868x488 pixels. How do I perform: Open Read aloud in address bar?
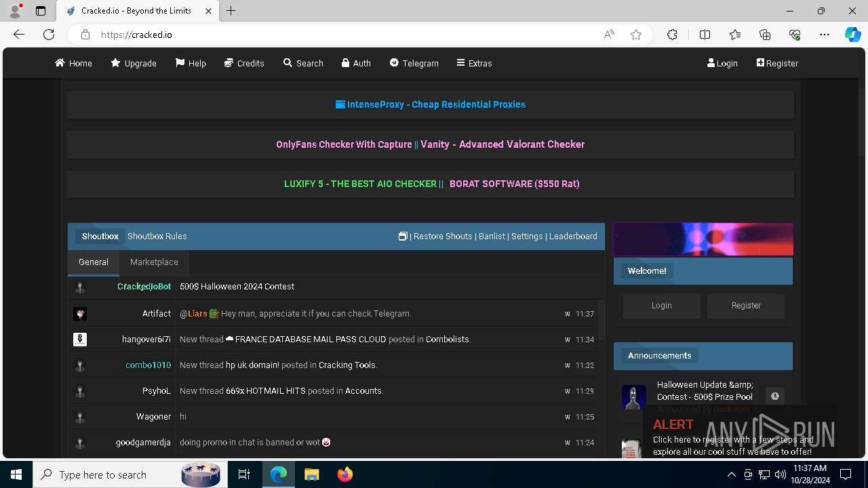coord(609,35)
